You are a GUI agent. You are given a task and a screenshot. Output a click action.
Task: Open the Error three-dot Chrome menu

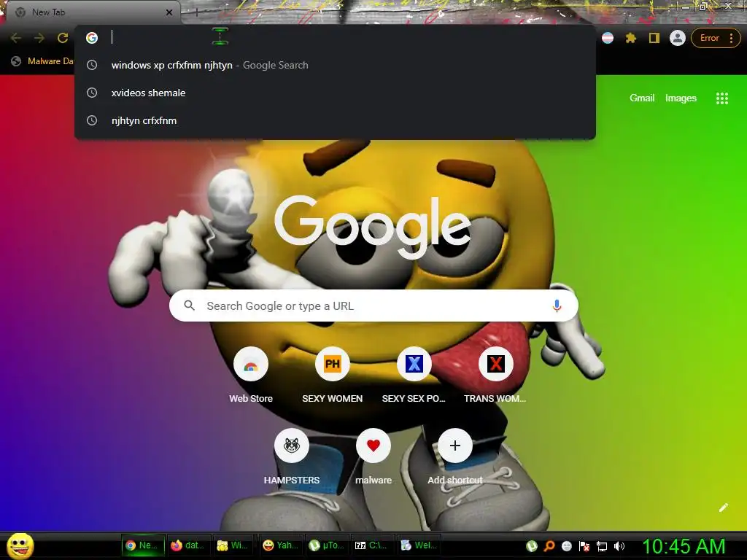(x=715, y=38)
